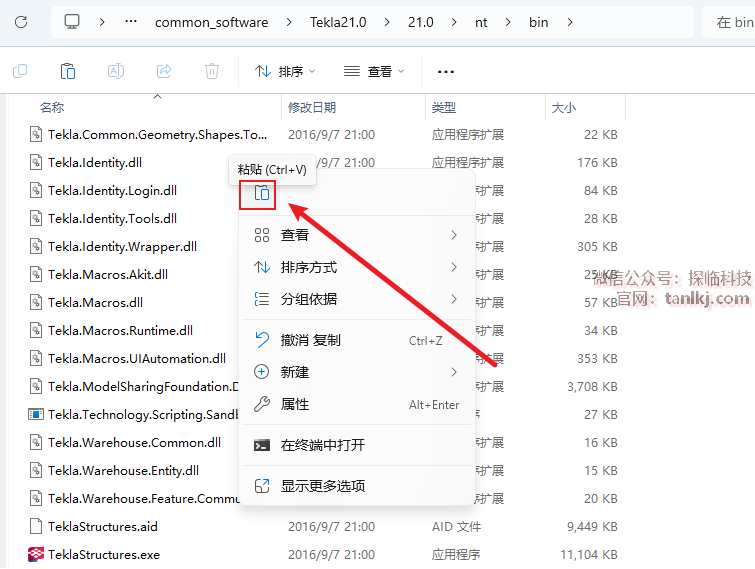This screenshot has width=755, height=569.
Task: Choose 属性 in context menu
Action: pos(356,404)
